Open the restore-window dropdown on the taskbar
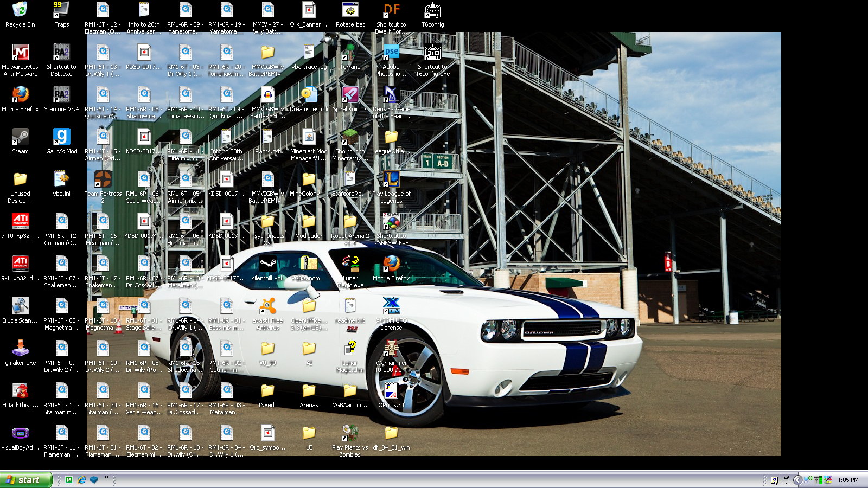The height and width of the screenshot is (488, 868). pyautogui.click(x=786, y=480)
